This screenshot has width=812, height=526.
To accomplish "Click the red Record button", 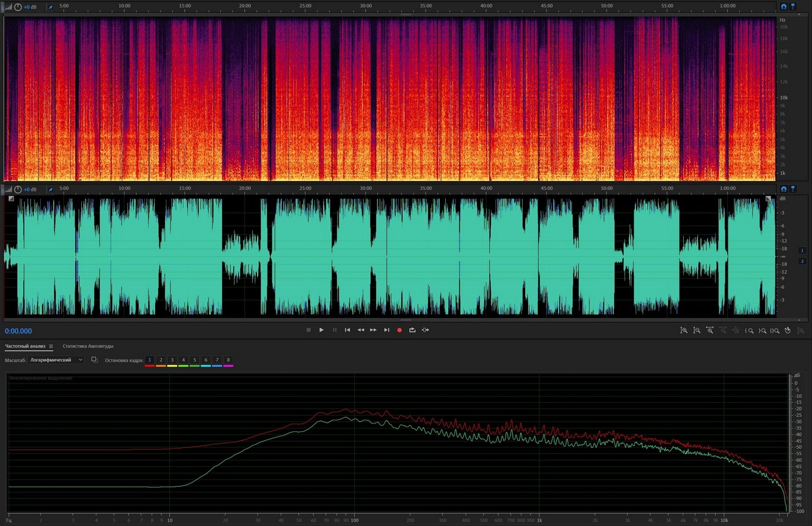I will [399, 330].
